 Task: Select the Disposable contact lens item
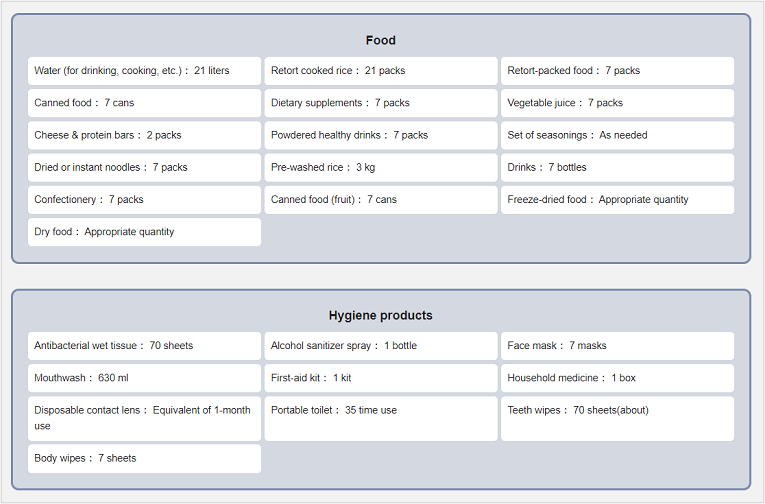[145, 418]
